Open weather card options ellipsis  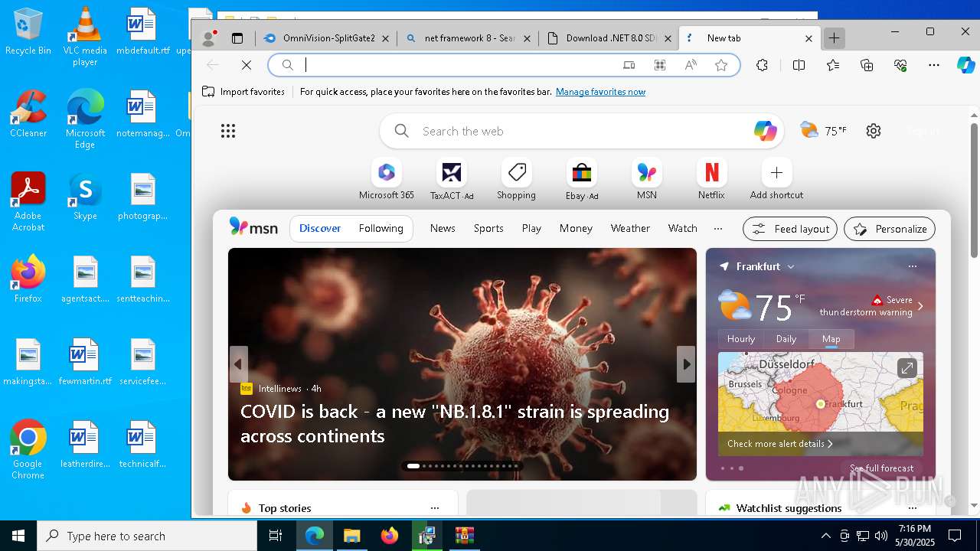point(912,266)
